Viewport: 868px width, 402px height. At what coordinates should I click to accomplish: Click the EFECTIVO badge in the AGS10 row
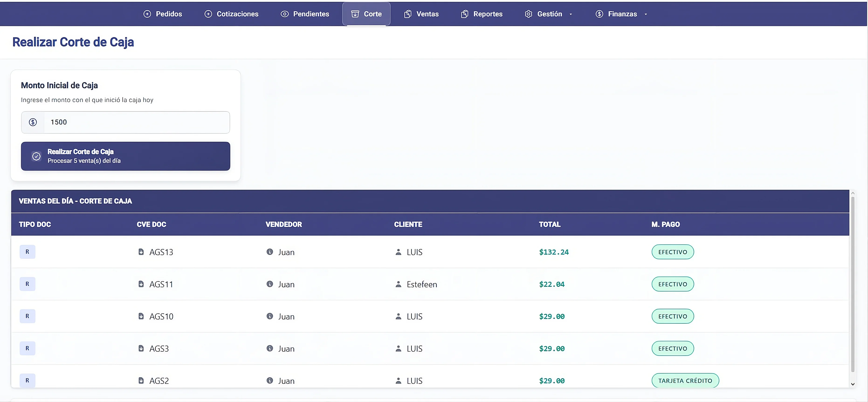click(673, 316)
